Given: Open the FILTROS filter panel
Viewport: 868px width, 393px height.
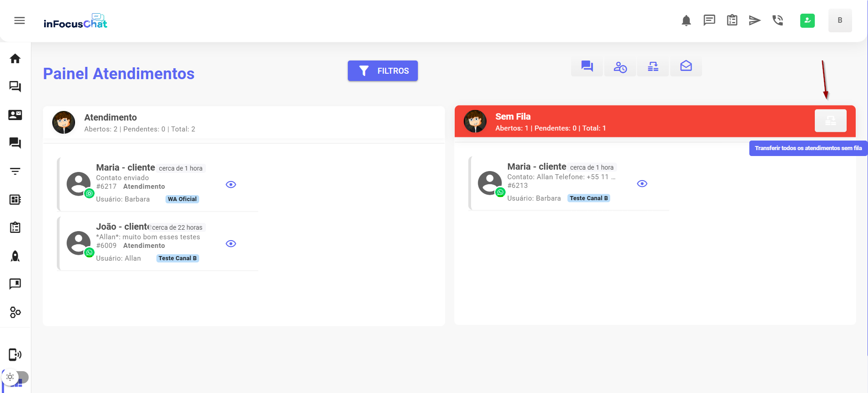Looking at the screenshot, I should pyautogui.click(x=382, y=71).
